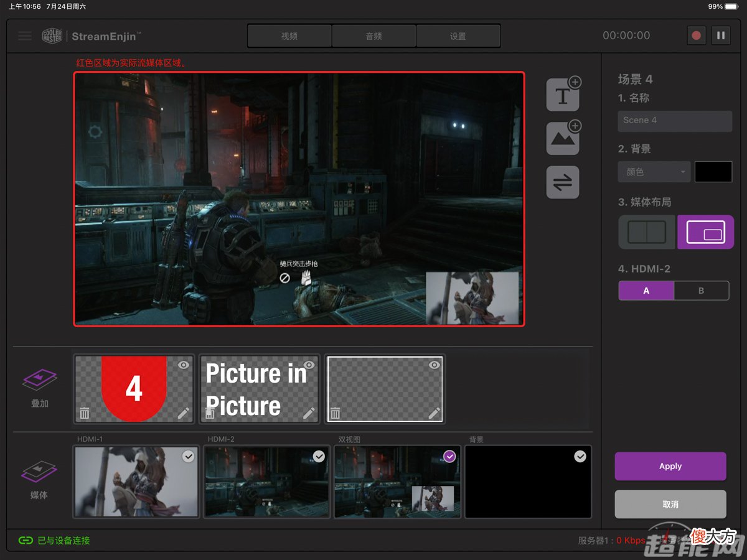Click the 00:00:00 recording timer
The height and width of the screenshot is (560, 747).
[626, 35]
